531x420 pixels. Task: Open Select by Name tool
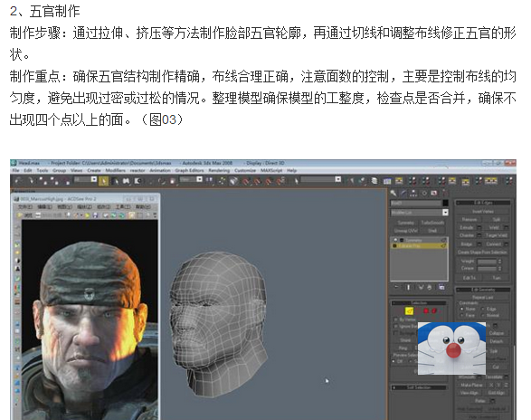tap(115, 181)
